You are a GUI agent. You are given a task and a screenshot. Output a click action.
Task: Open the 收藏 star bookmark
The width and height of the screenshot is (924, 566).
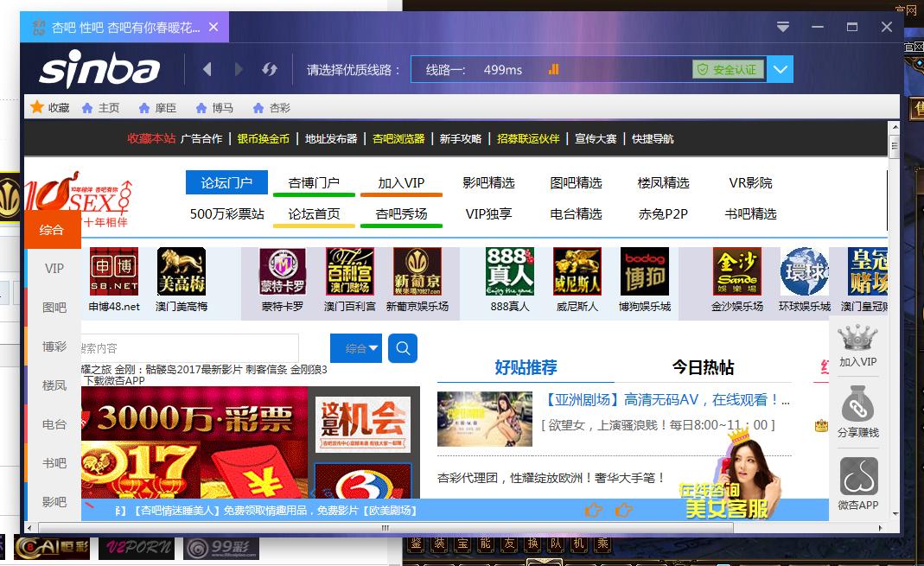(x=49, y=108)
